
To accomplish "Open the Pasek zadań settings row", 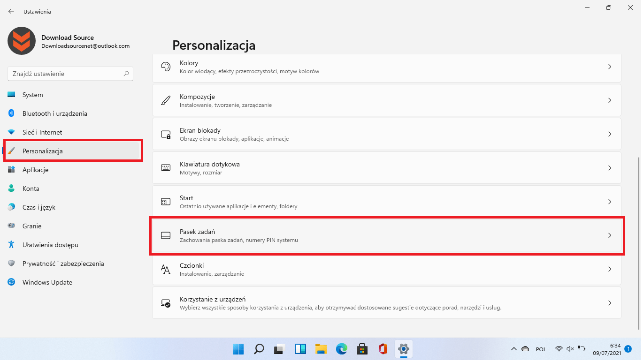I will click(x=387, y=235).
